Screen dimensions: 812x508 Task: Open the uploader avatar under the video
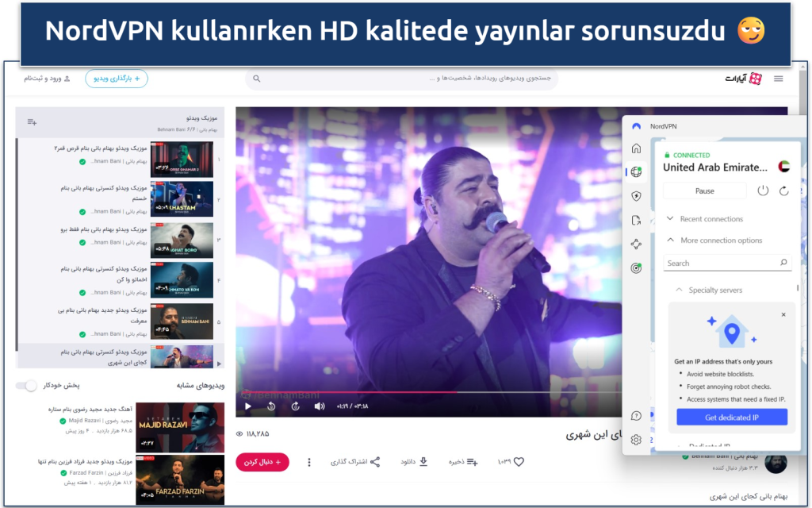point(776,463)
